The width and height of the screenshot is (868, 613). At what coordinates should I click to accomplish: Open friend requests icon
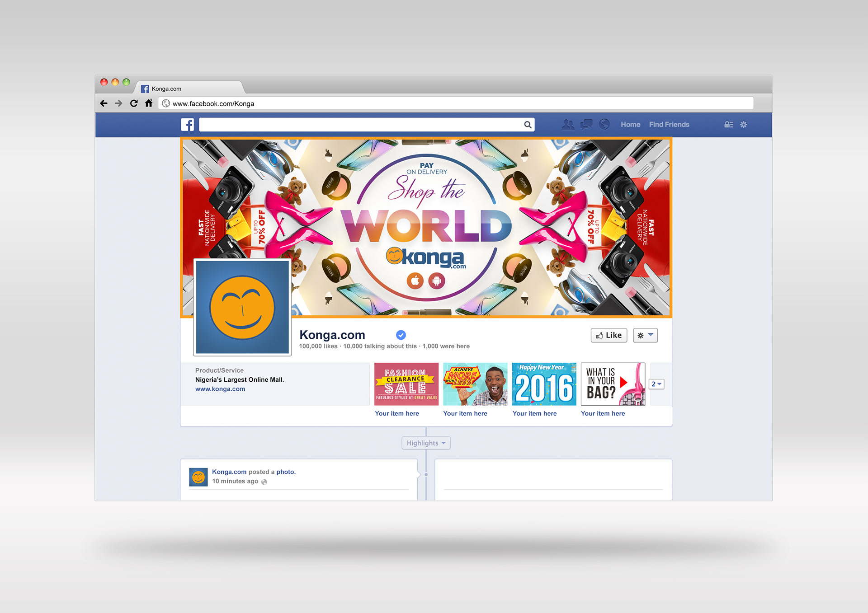tap(568, 125)
